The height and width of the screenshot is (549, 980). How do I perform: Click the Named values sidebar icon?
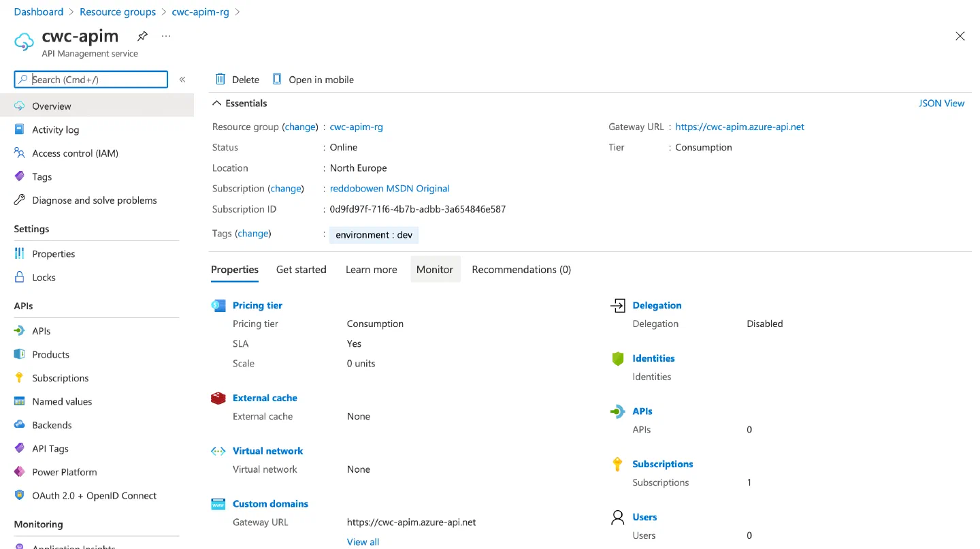point(20,401)
